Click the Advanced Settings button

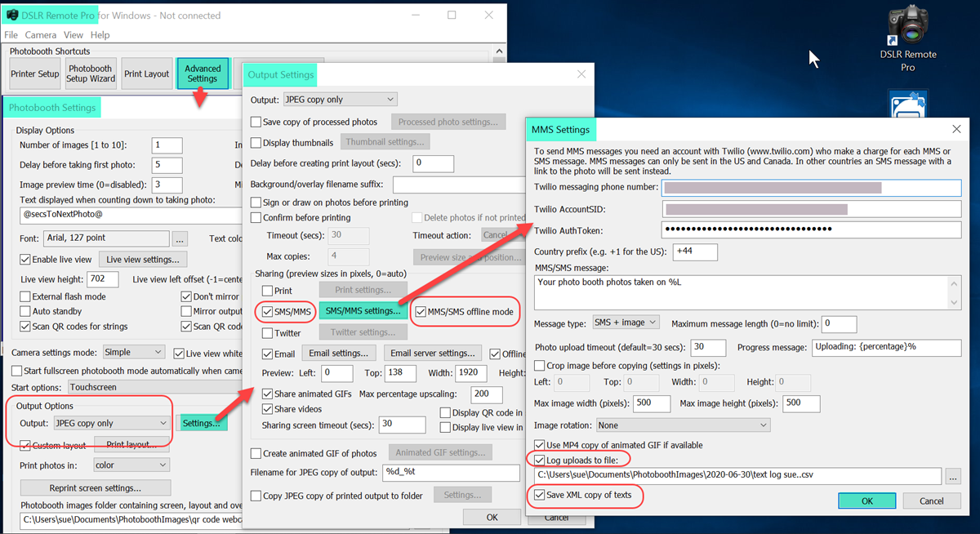(x=203, y=73)
